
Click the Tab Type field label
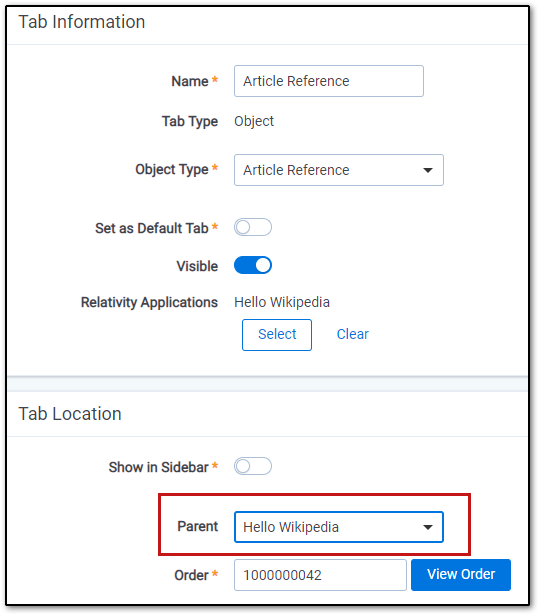point(190,121)
